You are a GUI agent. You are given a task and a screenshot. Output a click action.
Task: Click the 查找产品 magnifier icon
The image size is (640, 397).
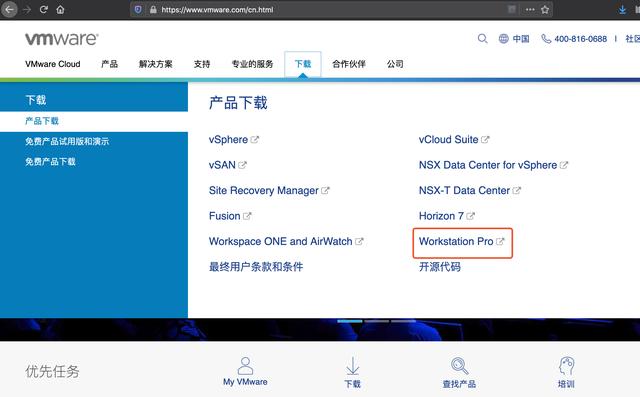(x=459, y=366)
